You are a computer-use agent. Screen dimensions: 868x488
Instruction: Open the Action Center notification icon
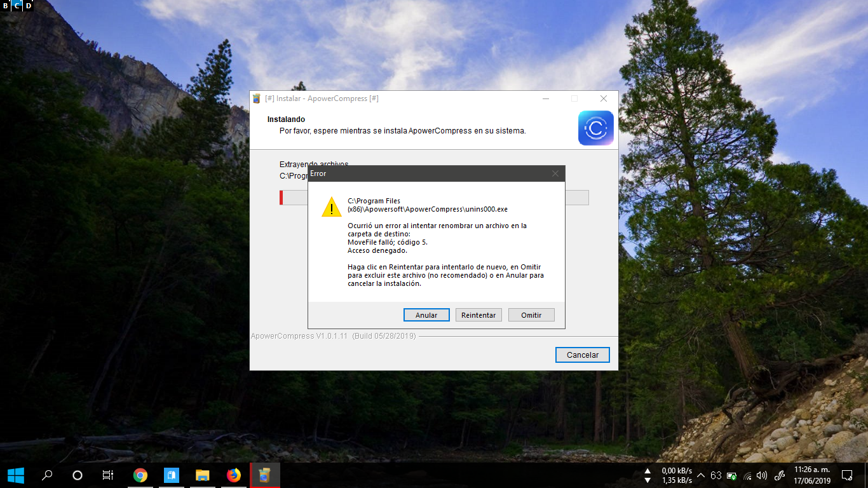pyautogui.click(x=847, y=475)
